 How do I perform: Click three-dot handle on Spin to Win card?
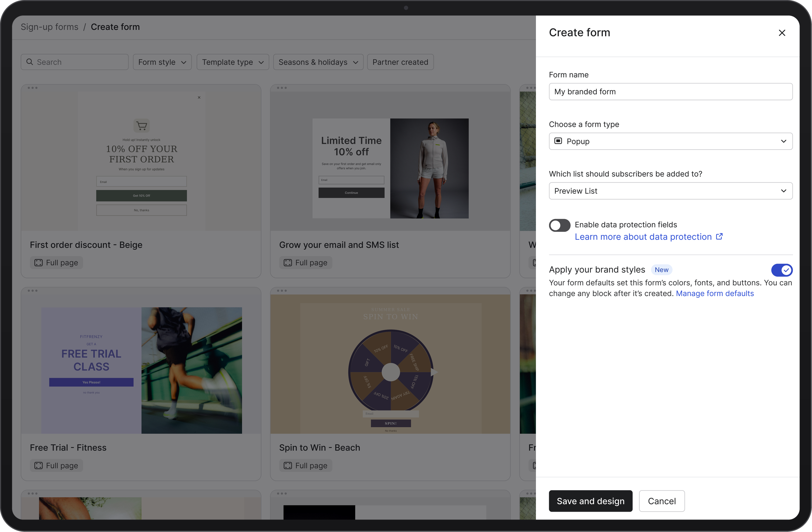[x=282, y=291]
